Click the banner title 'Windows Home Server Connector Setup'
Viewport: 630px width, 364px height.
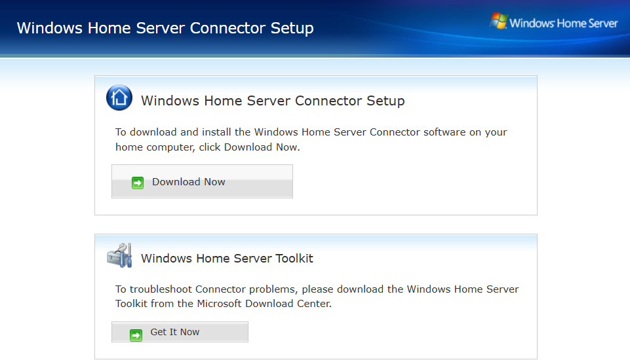165,28
